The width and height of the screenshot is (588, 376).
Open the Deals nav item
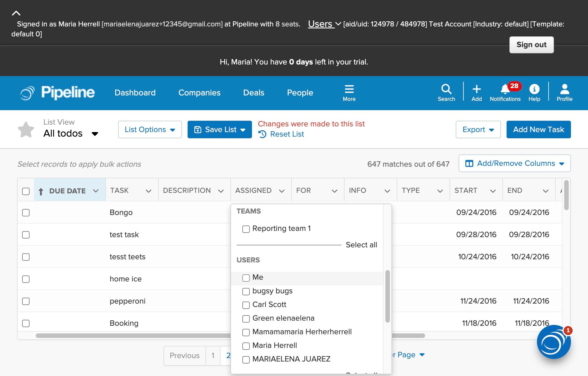tap(253, 93)
